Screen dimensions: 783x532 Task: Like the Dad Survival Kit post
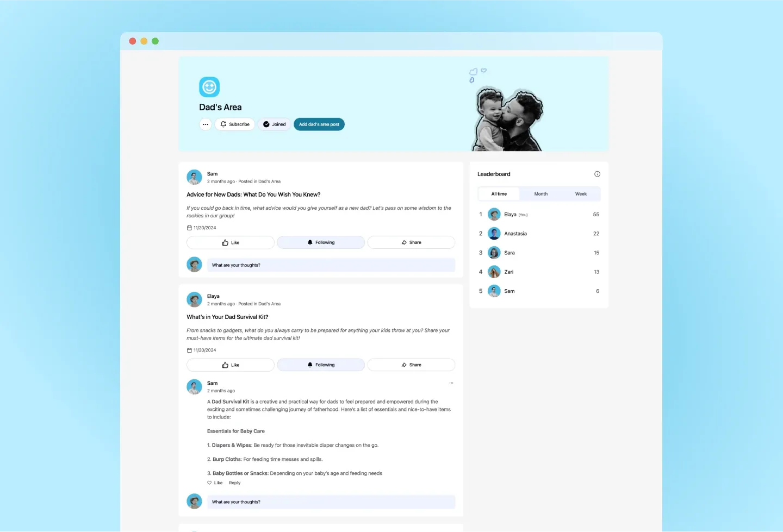pos(231,365)
